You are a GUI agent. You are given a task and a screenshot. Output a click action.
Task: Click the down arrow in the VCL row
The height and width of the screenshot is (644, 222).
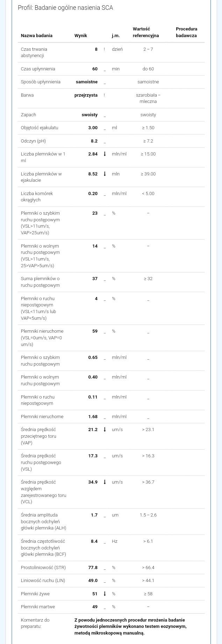coord(105,482)
